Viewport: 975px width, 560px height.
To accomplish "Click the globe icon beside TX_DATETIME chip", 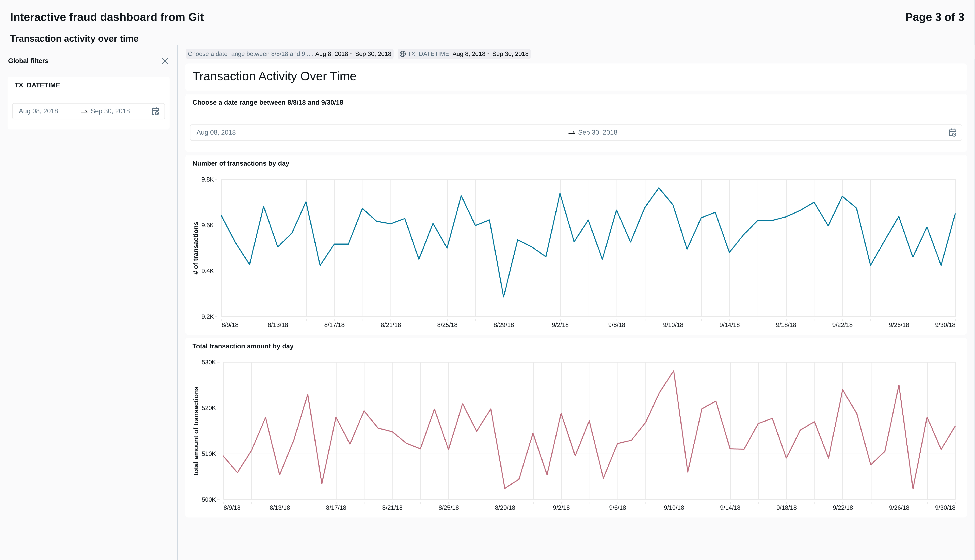I will click(x=402, y=54).
